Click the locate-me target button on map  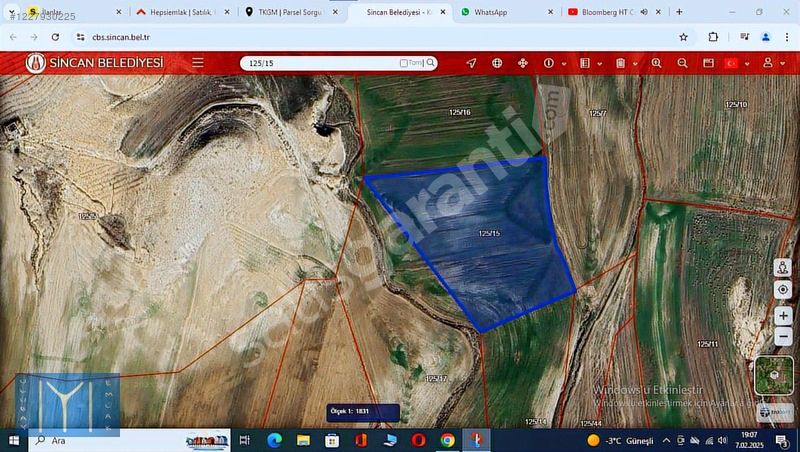coord(782,290)
